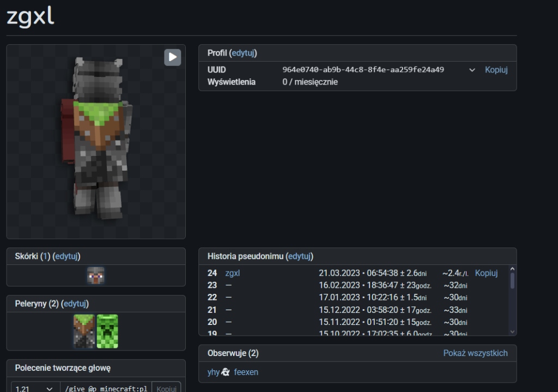Click the skins count (1) link
Viewport: 558px width, 392px height.
pos(45,256)
